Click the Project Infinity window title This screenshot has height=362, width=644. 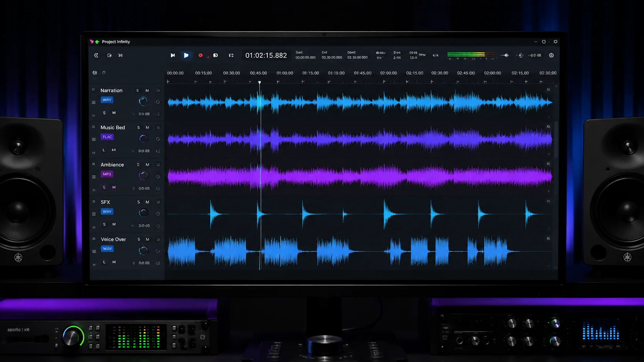coord(116,42)
